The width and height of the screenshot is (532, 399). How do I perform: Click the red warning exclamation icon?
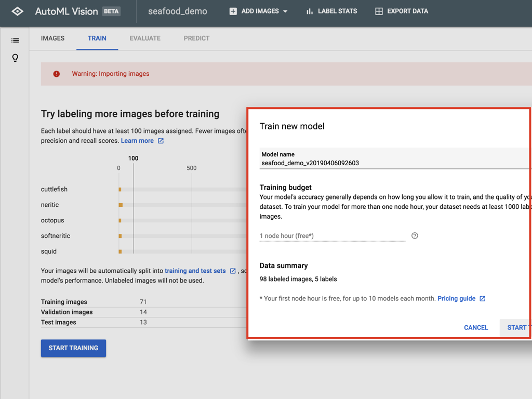[56, 74]
